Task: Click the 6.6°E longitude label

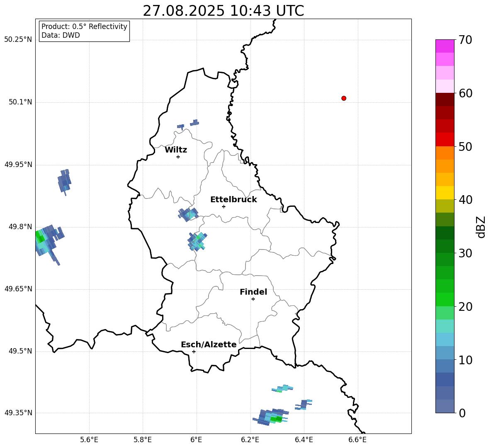Action: coord(357,440)
